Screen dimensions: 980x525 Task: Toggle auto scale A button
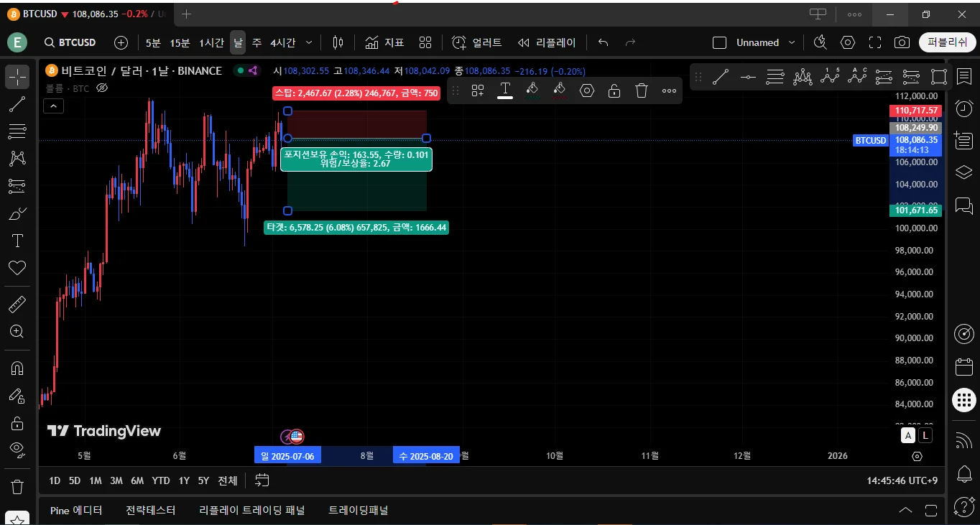pyautogui.click(x=908, y=435)
